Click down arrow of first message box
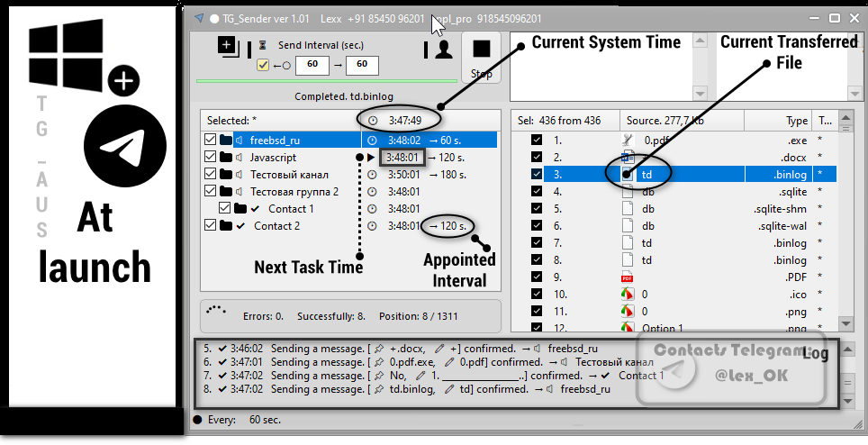The image size is (868, 445). point(701,94)
